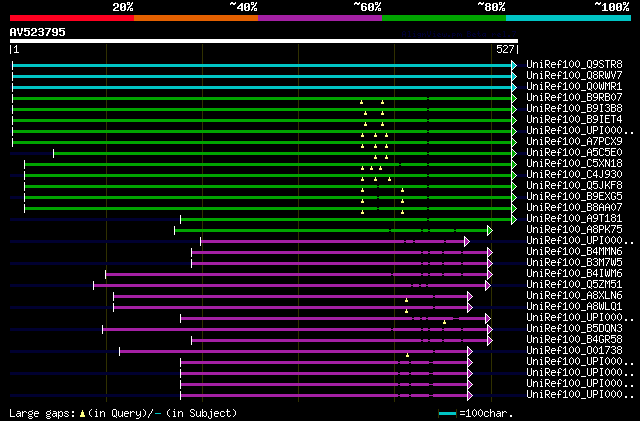Click the query end position label 527
The width and height of the screenshot is (640, 421).
(x=505, y=49)
